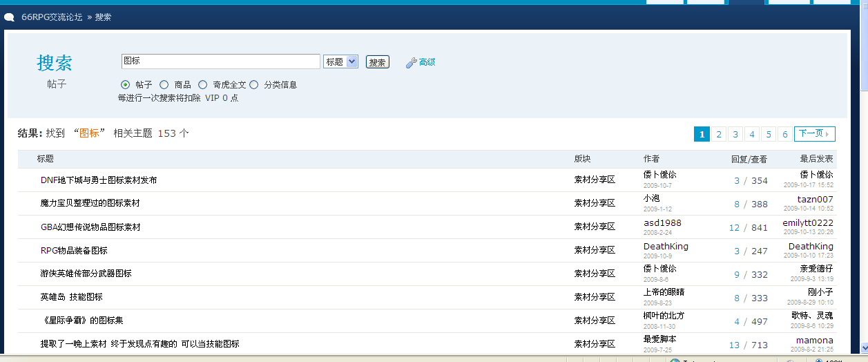Go to results page 3

coord(735,134)
